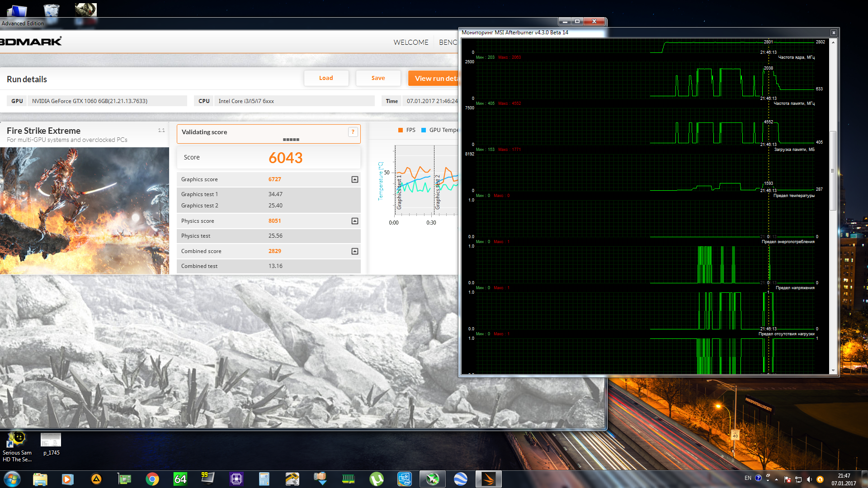Collapse the Combined score details
The image size is (868, 488).
tap(355, 251)
